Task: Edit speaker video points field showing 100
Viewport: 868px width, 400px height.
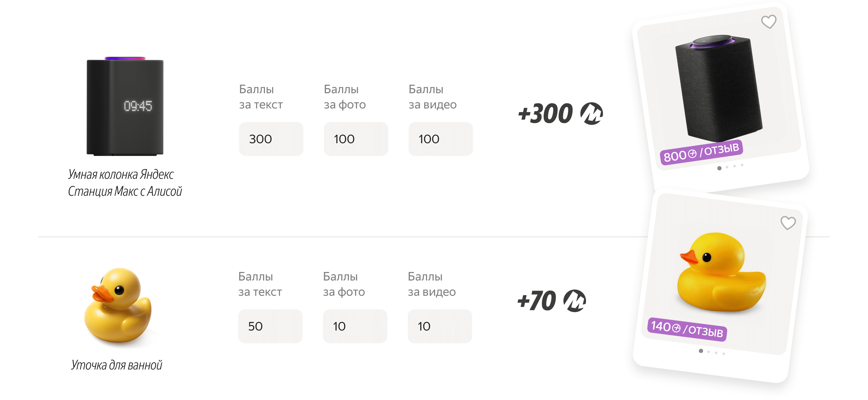Action: tap(440, 139)
